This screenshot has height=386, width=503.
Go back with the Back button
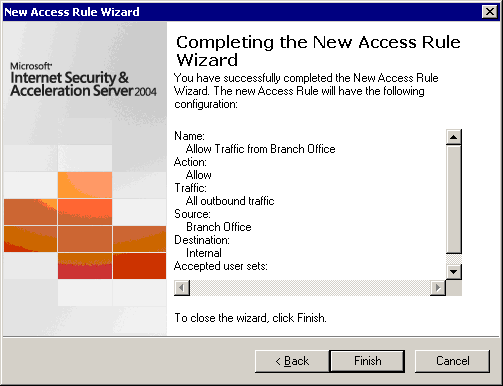292,361
